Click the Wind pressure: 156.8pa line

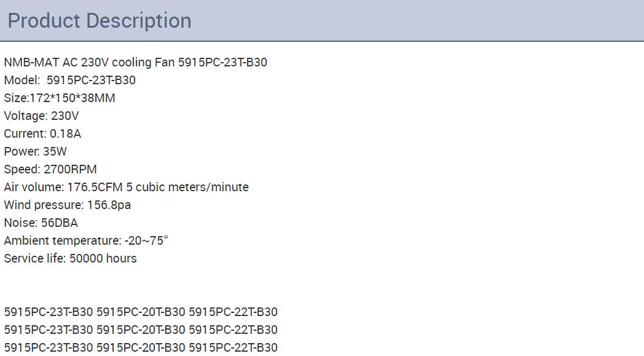coord(68,205)
